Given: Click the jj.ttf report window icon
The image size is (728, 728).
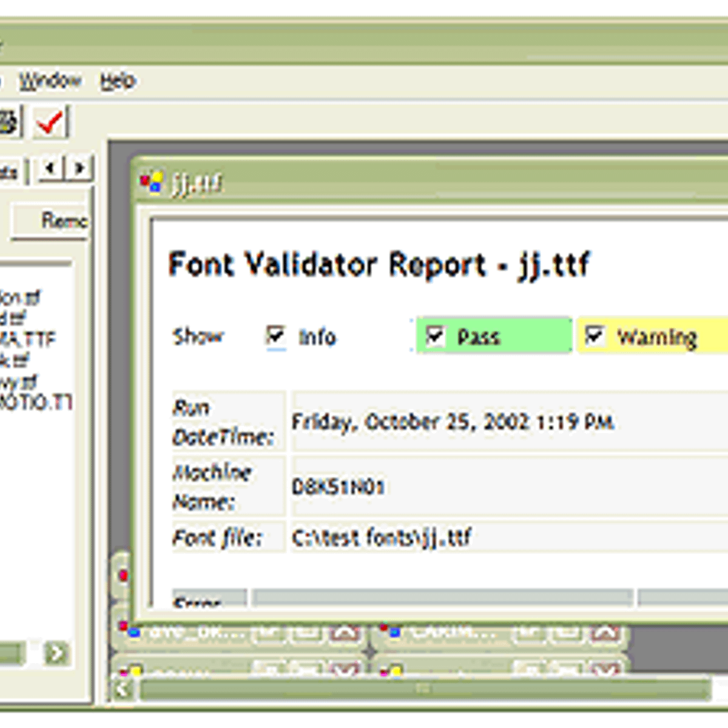Looking at the screenshot, I should click(x=150, y=181).
